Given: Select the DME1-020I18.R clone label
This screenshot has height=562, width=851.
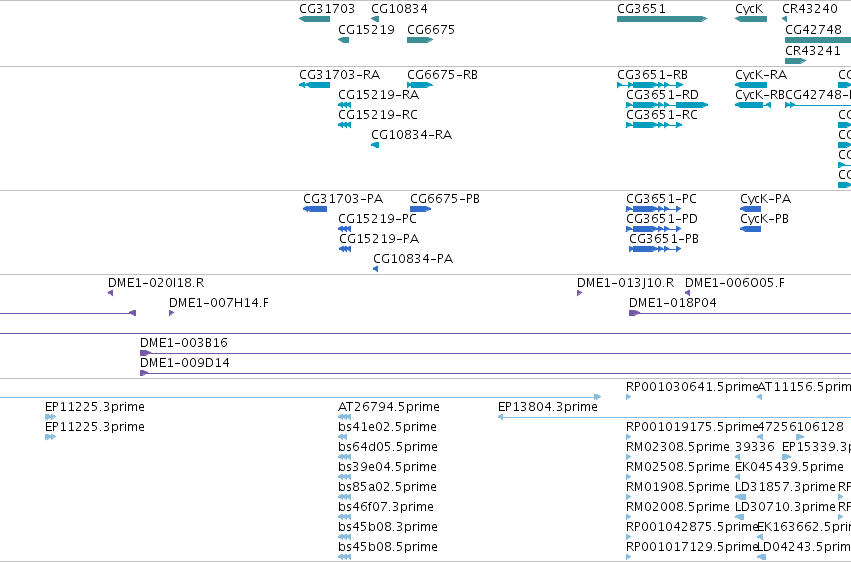Looking at the screenshot, I should (156, 283).
